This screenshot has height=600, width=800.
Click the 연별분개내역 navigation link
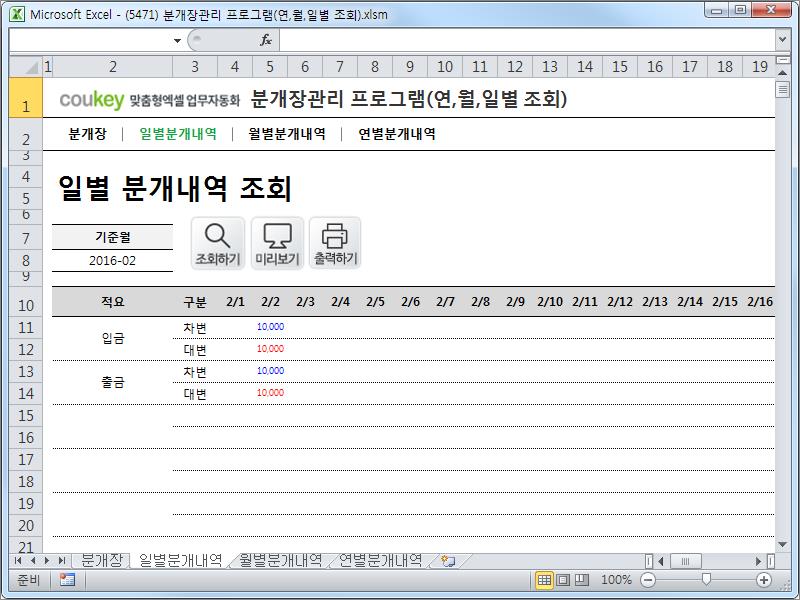(x=397, y=134)
